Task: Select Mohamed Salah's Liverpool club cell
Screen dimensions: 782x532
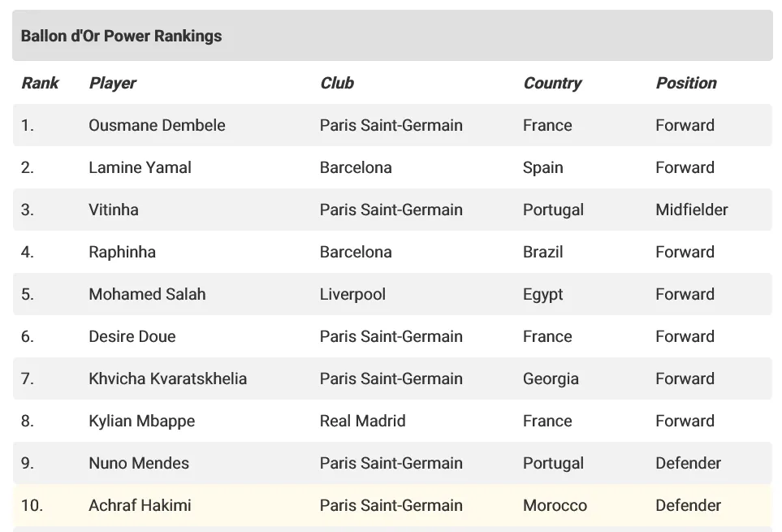Action: pos(352,294)
